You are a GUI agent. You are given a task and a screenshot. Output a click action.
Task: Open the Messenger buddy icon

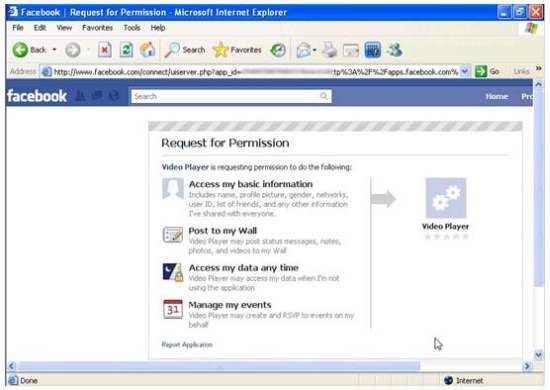[395, 50]
